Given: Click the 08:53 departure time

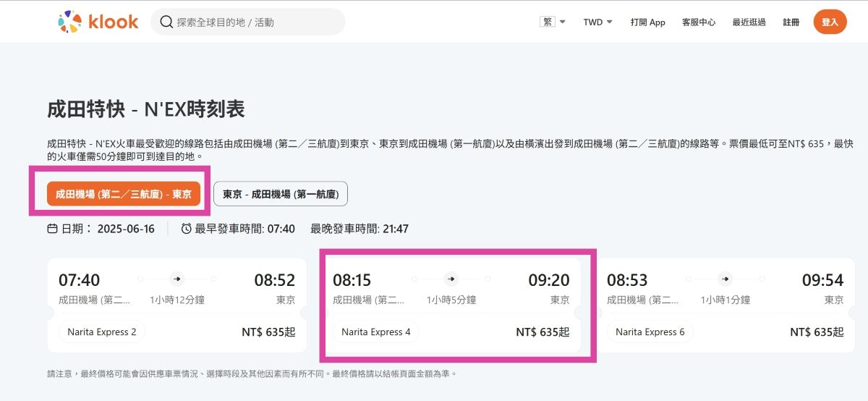Looking at the screenshot, I should point(628,280).
